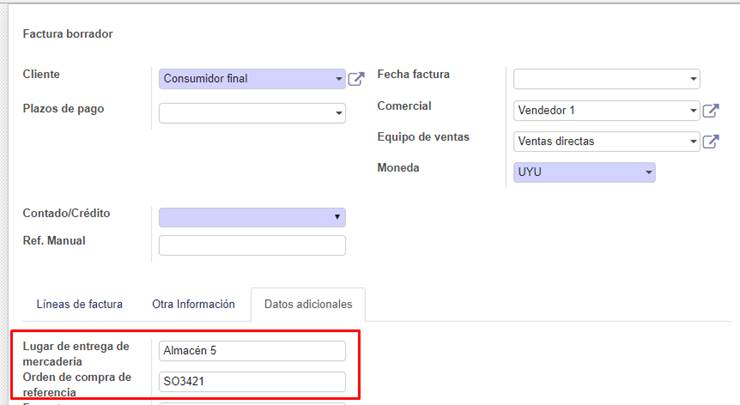Open external link icon beside Equipo de ventas
The width and height of the screenshot is (740, 405).
[711, 142]
